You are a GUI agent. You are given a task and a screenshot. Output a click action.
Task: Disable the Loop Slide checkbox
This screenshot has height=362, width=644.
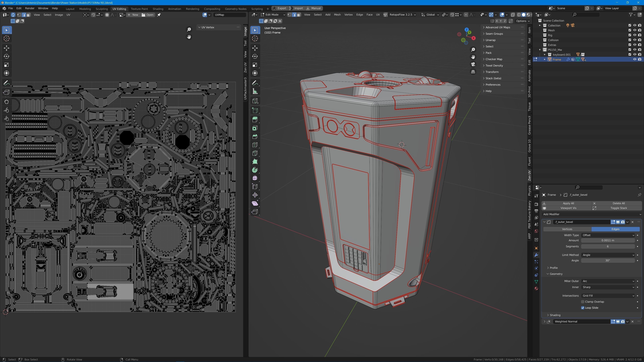pos(583,308)
